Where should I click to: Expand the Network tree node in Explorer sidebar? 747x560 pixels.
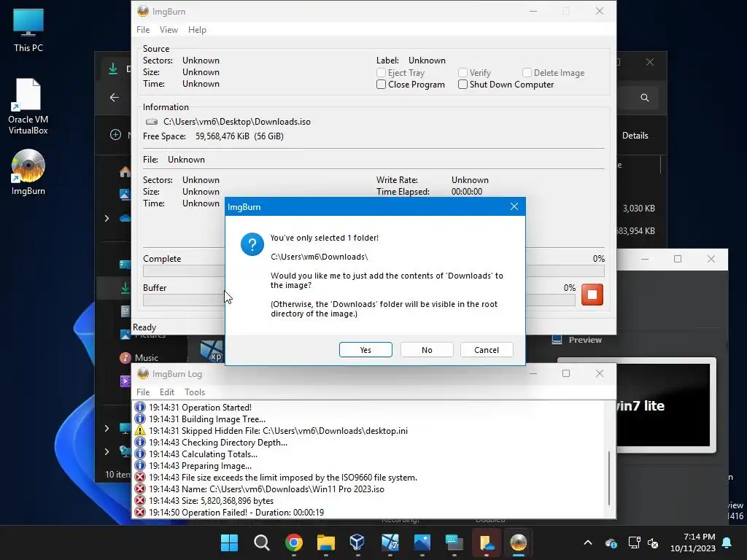tap(107, 451)
